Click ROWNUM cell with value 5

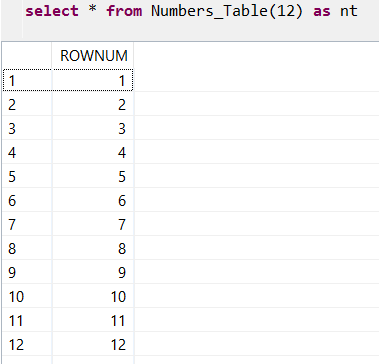point(93,176)
